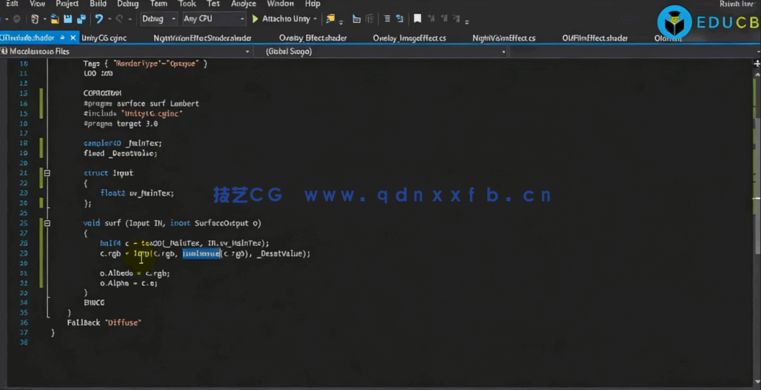Click the Clear Bookmarks toolbar icon
761x390 pixels.
tap(456, 19)
